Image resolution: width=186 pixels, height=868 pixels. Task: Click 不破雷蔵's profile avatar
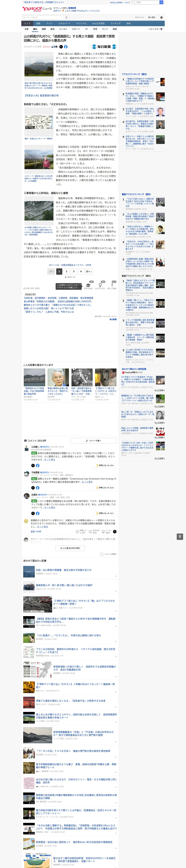(x=26, y=474)
